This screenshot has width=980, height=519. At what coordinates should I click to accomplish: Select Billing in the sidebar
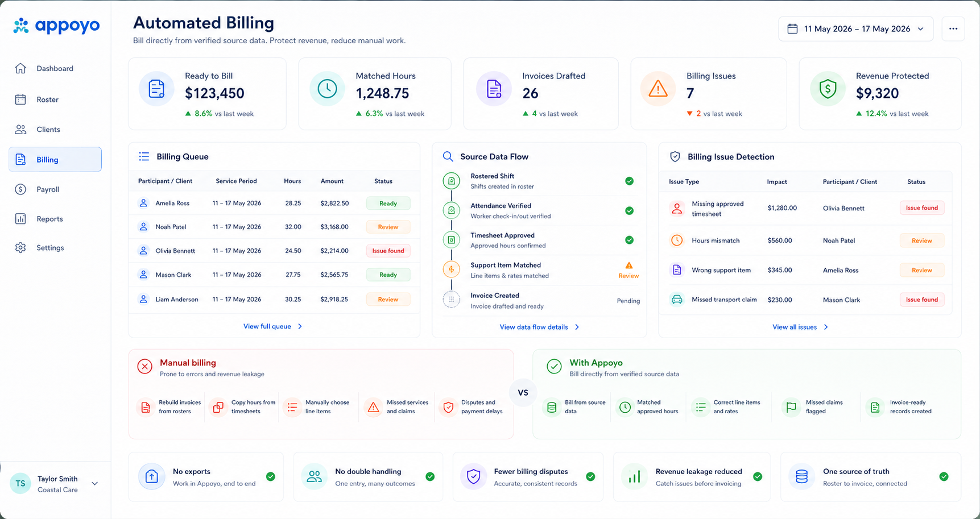[55, 159]
